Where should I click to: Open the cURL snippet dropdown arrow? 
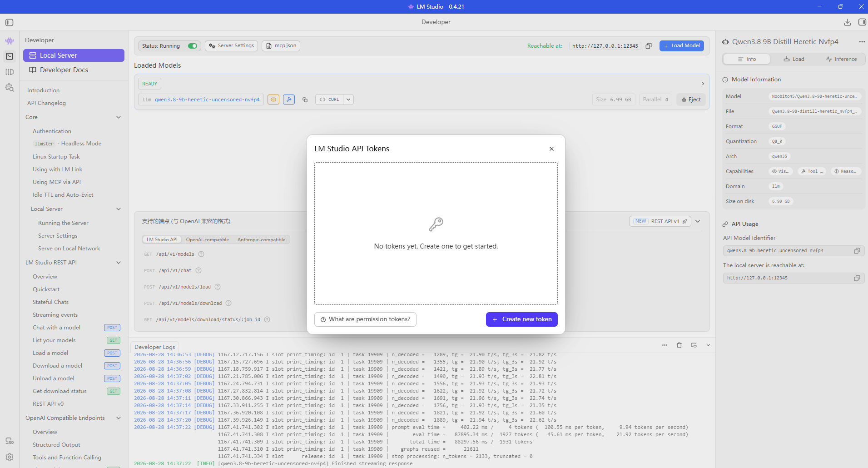[x=348, y=100]
